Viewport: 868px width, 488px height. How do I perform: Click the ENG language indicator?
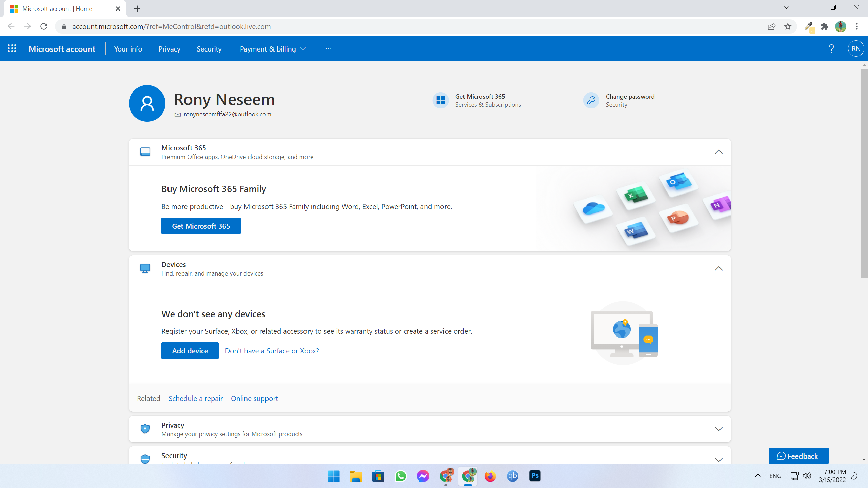coord(775,476)
